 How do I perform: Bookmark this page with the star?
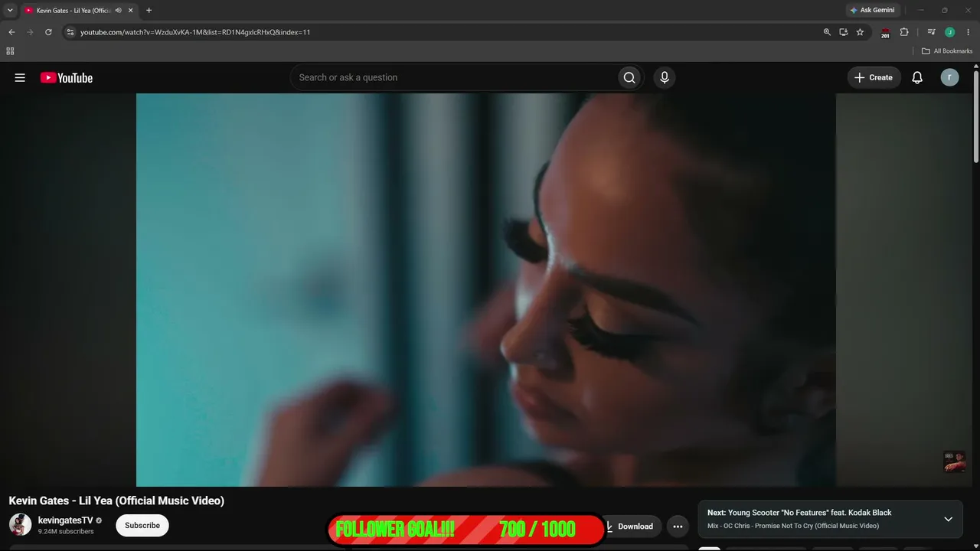(860, 32)
